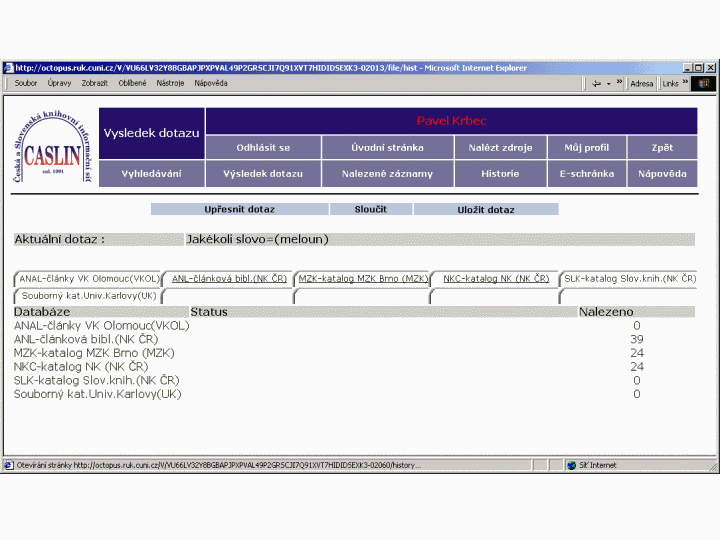Click the ANAL-články VK Olomouc(VKOL) table row
720x540 pixels.
[x=354, y=326]
